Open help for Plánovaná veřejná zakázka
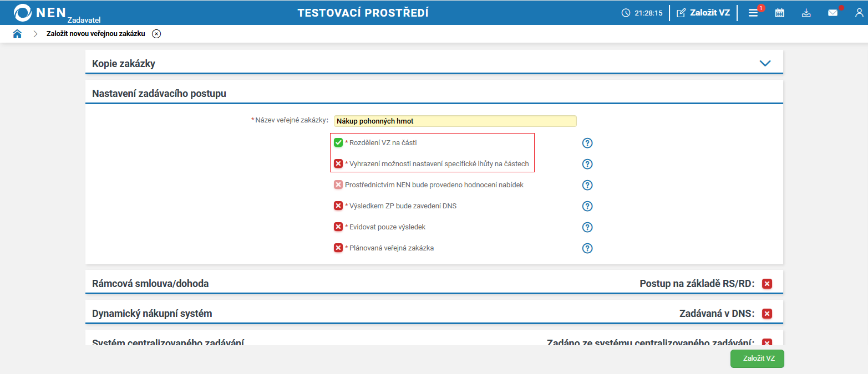Screen dimensions: 868x374 [x=587, y=248]
